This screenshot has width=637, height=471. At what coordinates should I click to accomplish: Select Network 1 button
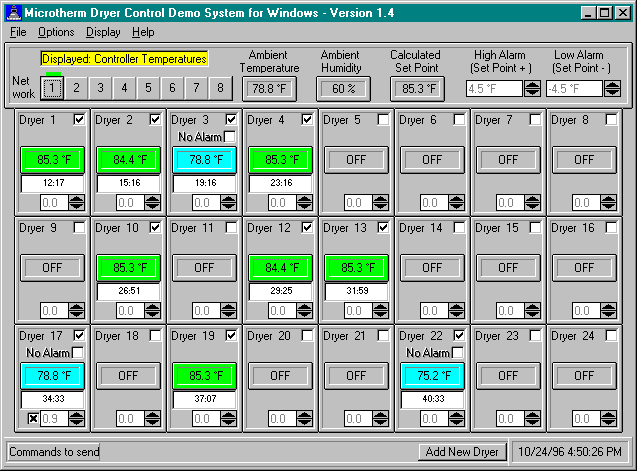(x=52, y=88)
